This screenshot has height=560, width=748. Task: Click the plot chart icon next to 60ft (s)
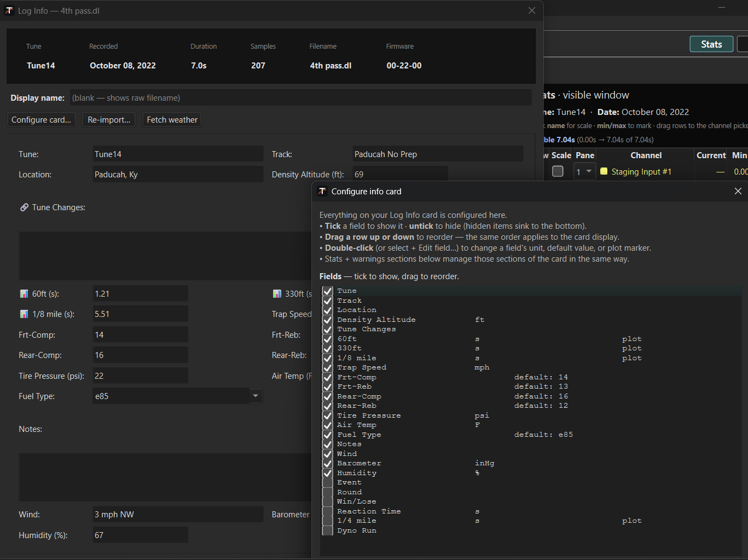[24, 294]
